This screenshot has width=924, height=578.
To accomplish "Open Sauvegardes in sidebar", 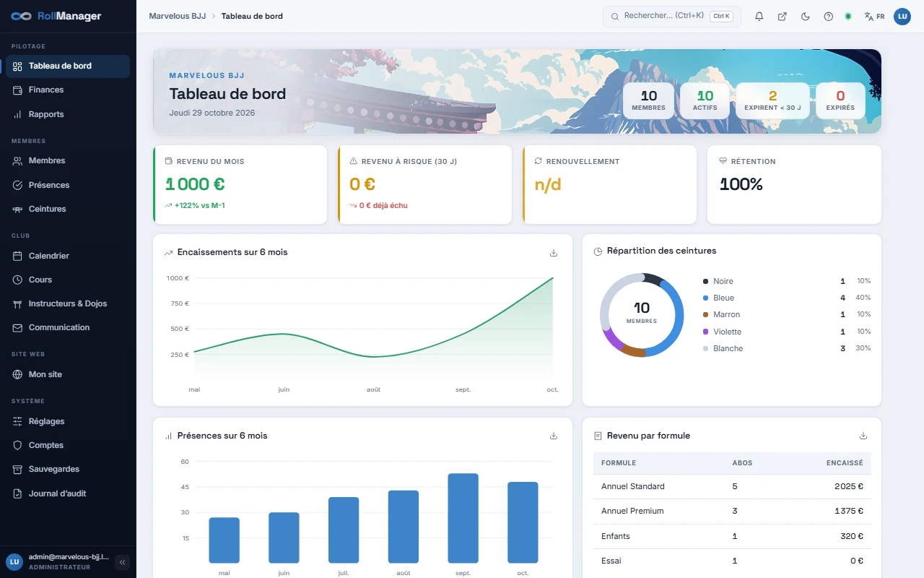I will [68, 469].
